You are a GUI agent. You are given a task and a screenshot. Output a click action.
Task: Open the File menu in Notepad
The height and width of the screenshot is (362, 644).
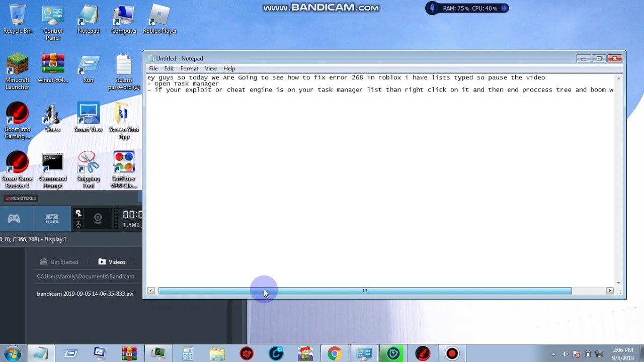click(x=153, y=68)
